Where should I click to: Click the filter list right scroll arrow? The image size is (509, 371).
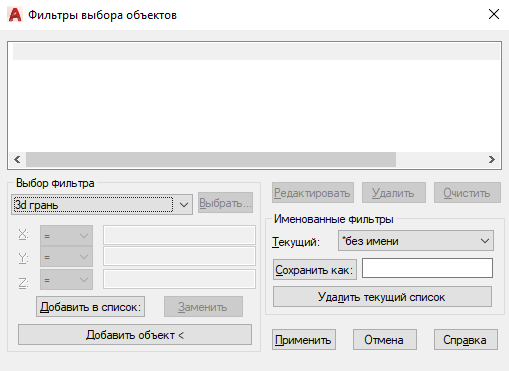[x=492, y=159]
